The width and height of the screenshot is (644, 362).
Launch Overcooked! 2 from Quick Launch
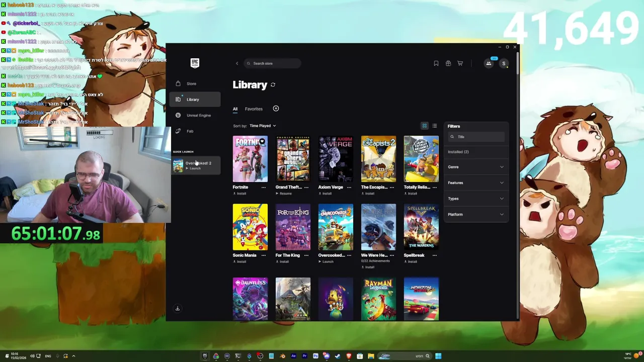point(195,165)
